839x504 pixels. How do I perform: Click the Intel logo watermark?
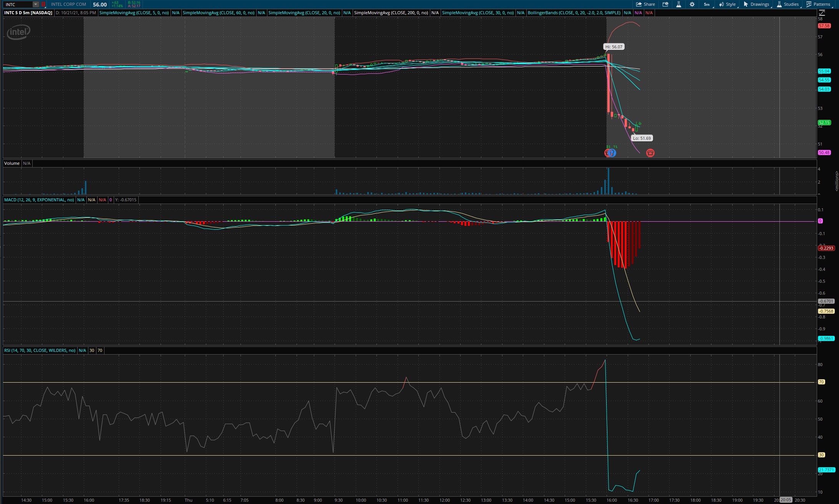18,32
